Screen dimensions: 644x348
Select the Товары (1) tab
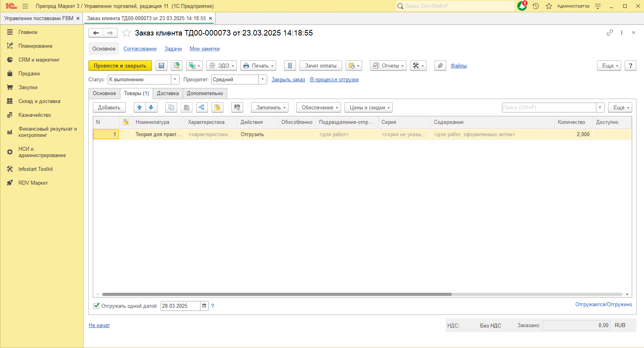click(137, 94)
